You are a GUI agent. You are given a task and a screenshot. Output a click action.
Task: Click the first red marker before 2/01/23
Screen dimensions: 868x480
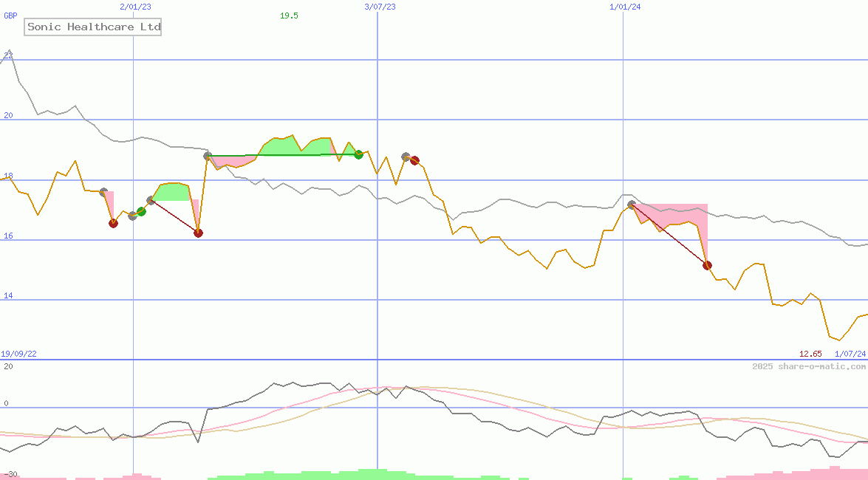pos(113,223)
